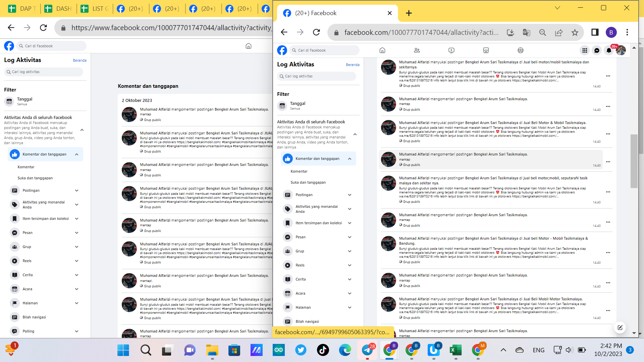Open Groups icon in Facebook top bar

coord(521,50)
